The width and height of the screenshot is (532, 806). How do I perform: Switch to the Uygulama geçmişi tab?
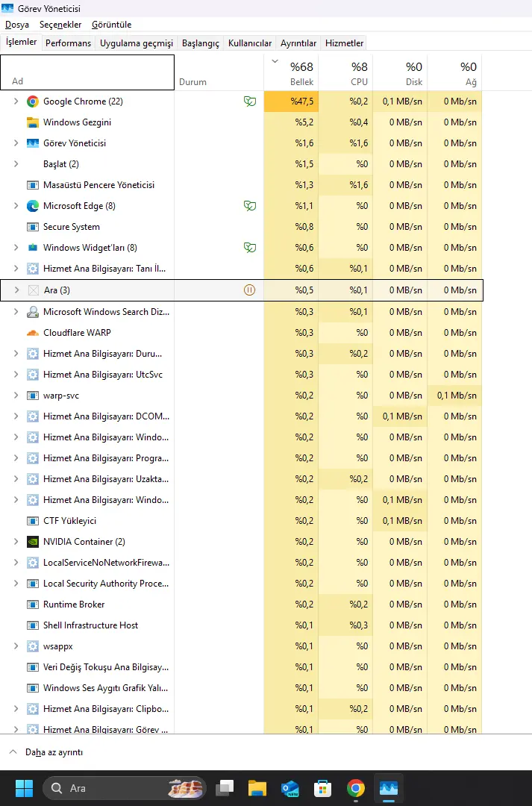pyautogui.click(x=137, y=43)
